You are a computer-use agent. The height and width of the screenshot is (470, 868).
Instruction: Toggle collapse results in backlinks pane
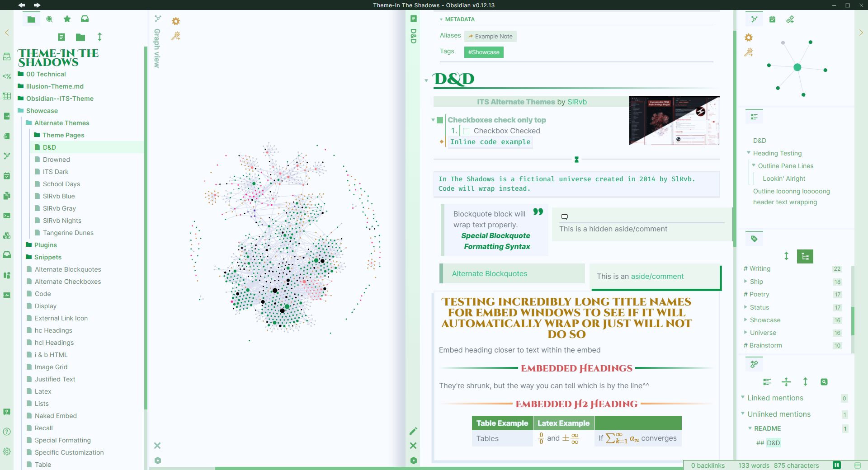[x=767, y=382]
